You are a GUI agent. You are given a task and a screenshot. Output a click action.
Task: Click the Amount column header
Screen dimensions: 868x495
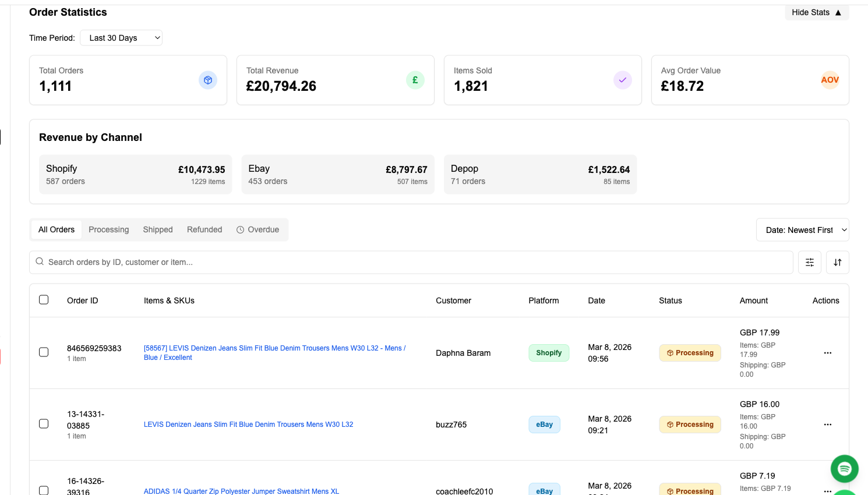pos(754,300)
